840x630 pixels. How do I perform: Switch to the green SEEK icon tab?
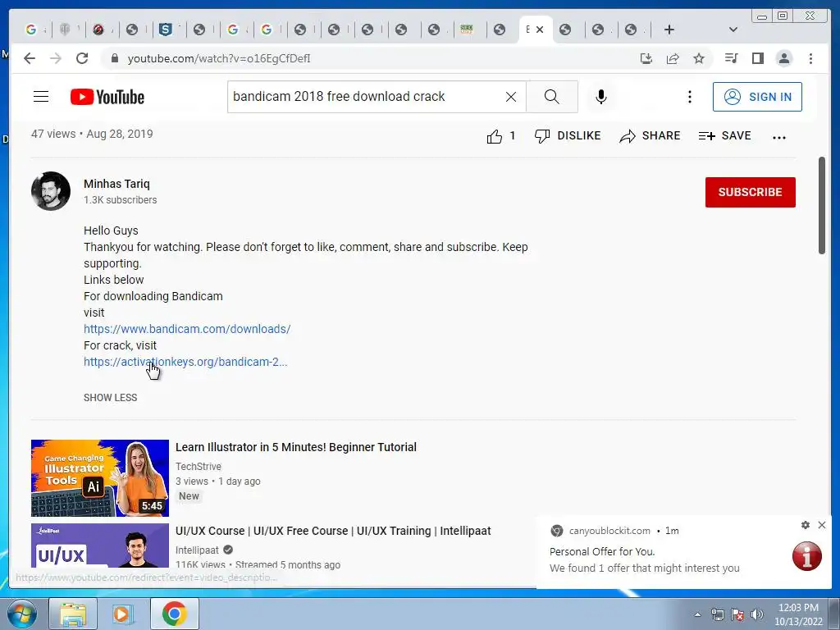[467, 30]
